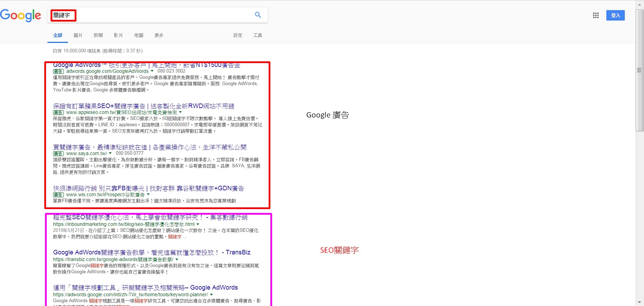Click the 登入 sign-in button

(x=615, y=15)
